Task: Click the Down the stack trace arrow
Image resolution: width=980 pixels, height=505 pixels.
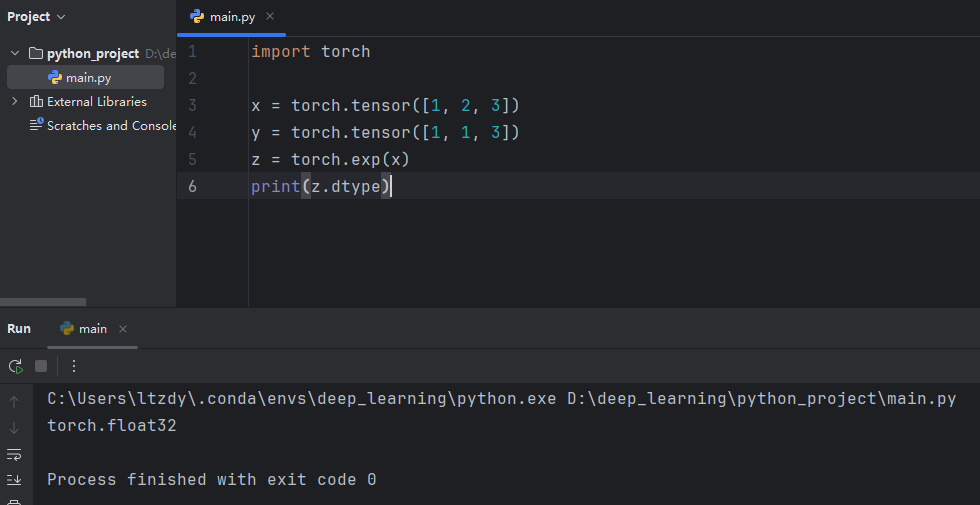Action: tap(14, 428)
